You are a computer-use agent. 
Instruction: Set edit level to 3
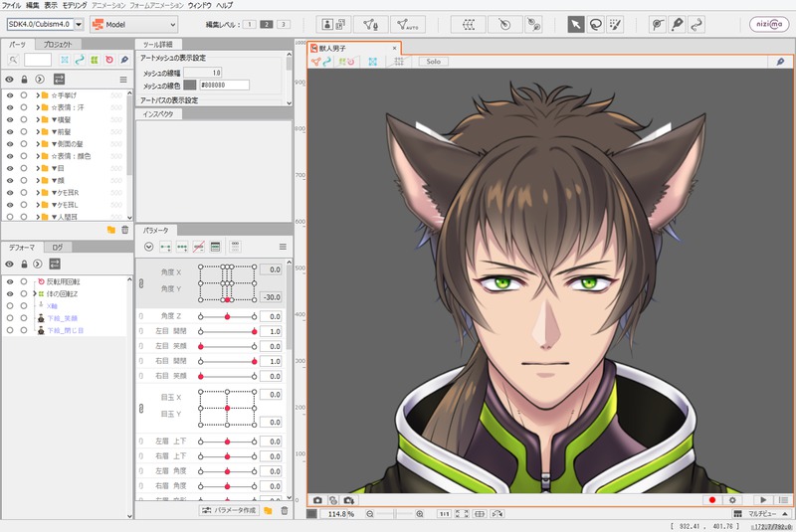click(284, 24)
